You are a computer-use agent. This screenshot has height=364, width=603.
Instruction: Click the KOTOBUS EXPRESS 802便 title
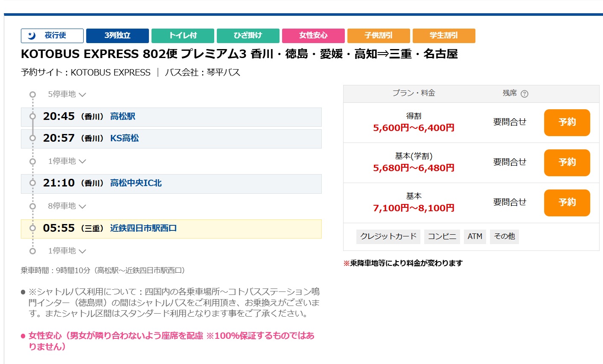click(239, 54)
